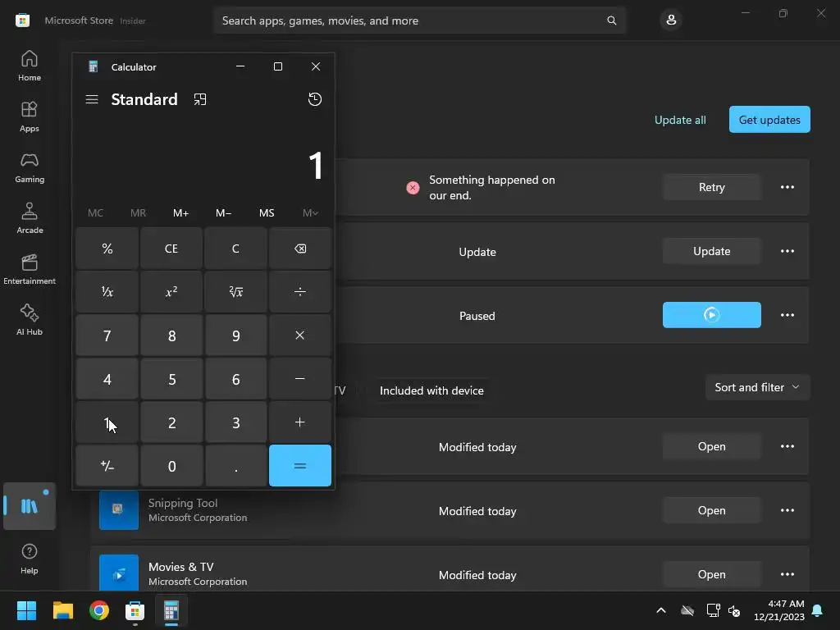This screenshot has height=630, width=840.
Task: Click the Snipping Tool app thumbnail
Action: [119, 510]
